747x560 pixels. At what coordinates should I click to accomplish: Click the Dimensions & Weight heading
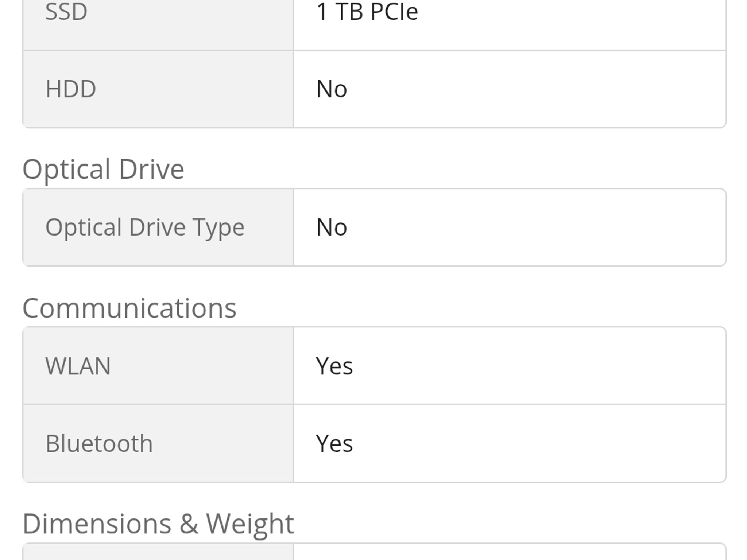(158, 524)
